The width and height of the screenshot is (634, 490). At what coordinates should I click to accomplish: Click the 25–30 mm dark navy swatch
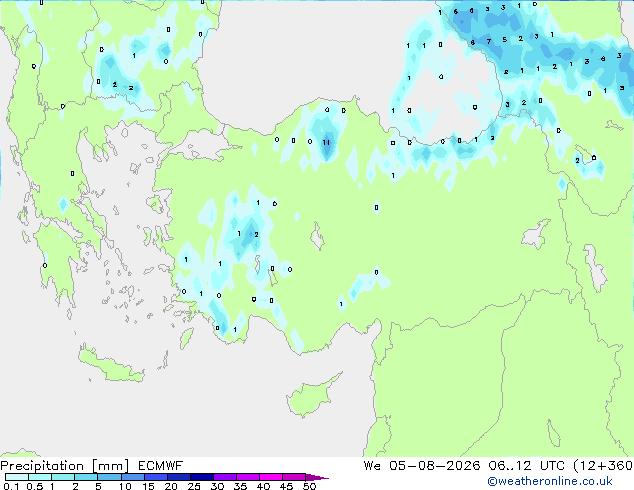(x=201, y=477)
